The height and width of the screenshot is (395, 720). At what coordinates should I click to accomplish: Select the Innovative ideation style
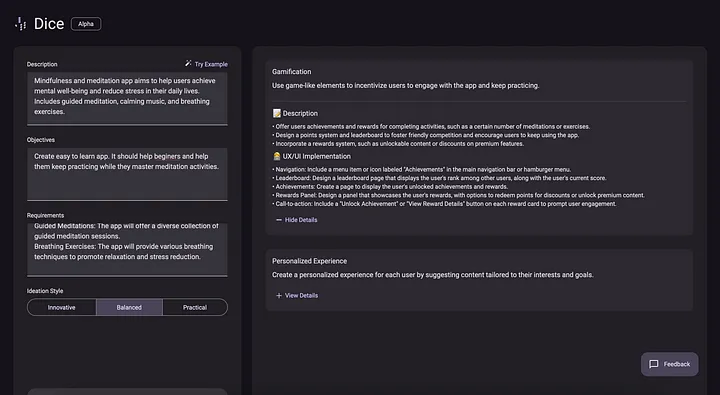62,307
